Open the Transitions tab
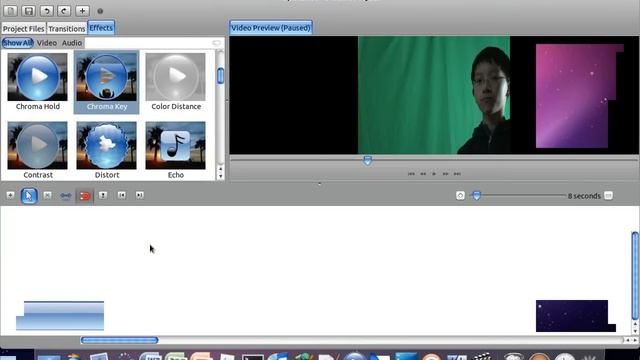 point(67,29)
